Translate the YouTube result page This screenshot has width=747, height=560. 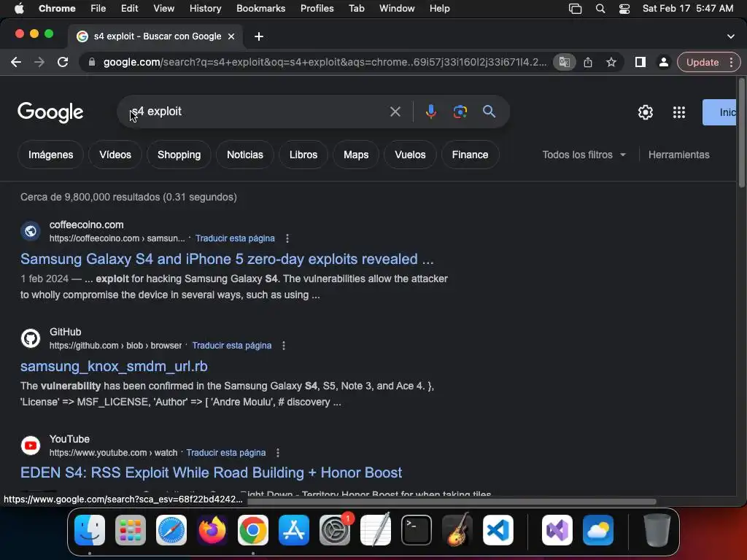226,452
